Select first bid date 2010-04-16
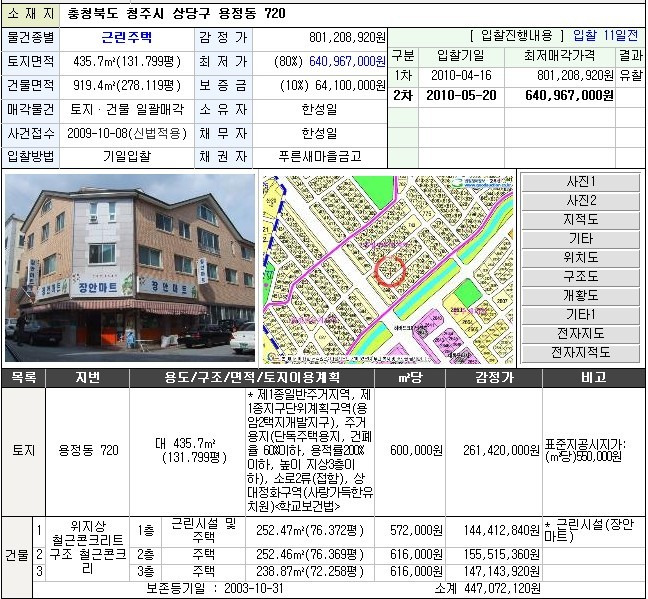Viewport: 648px width, 599px height. [461, 75]
